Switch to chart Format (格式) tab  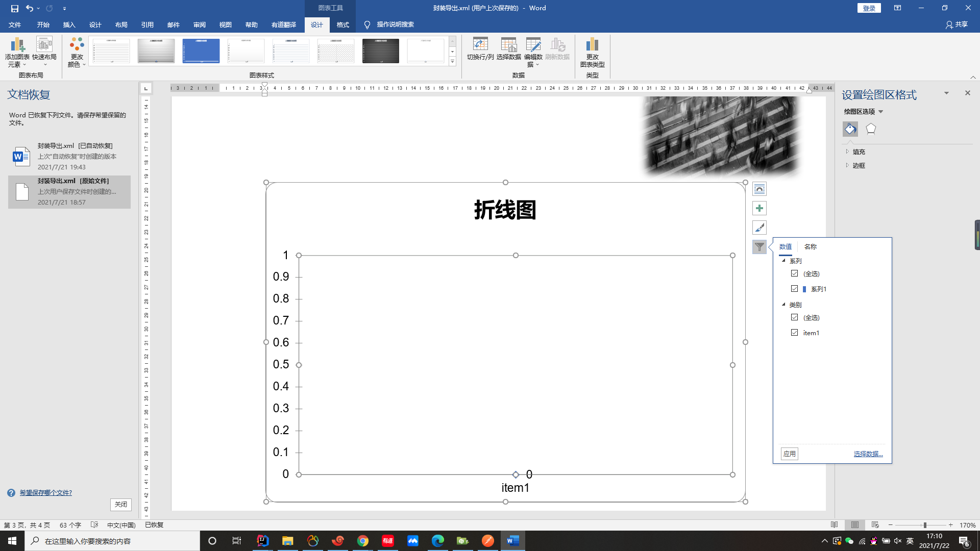(343, 24)
